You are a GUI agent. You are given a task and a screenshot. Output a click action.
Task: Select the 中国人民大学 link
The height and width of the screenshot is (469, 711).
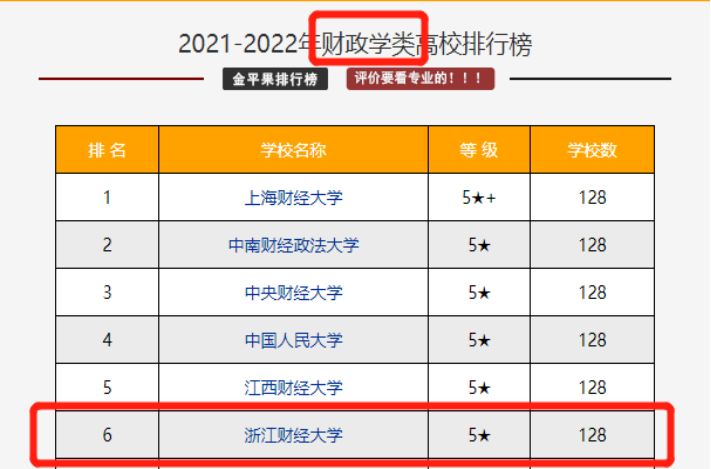tap(293, 340)
